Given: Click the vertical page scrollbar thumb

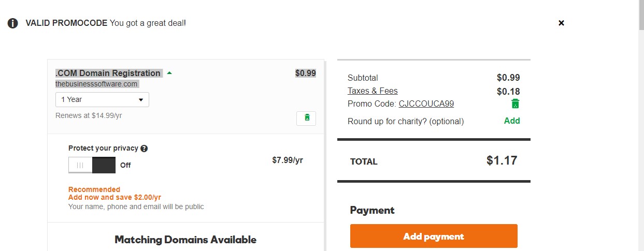Looking at the screenshot, I should coord(641,16).
